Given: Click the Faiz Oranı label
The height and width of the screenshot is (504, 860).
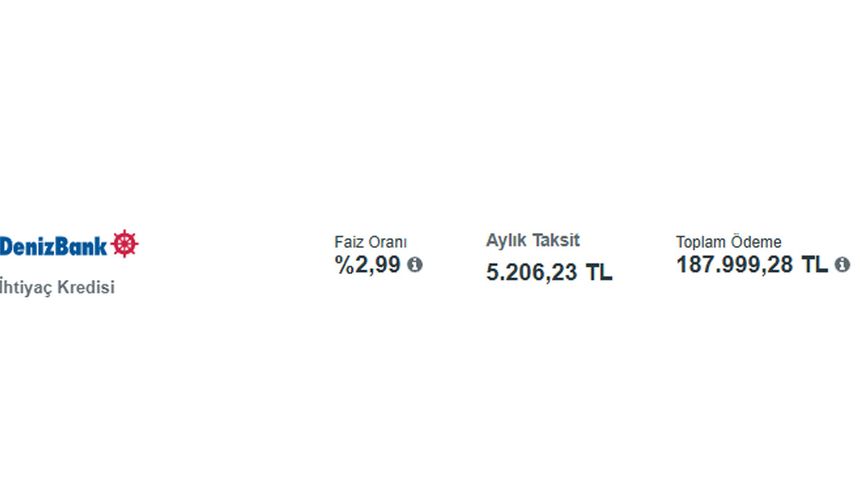Looking at the screenshot, I should click(370, 242).
